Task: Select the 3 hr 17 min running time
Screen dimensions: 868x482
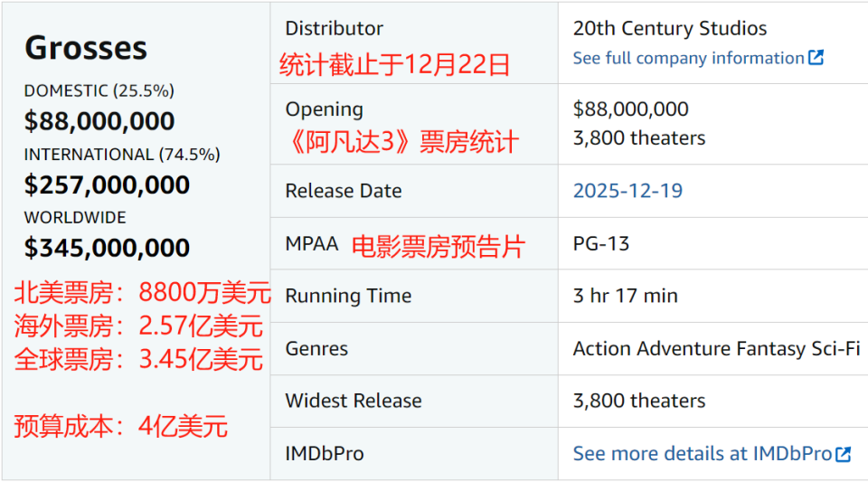Action: click(625, 296)
